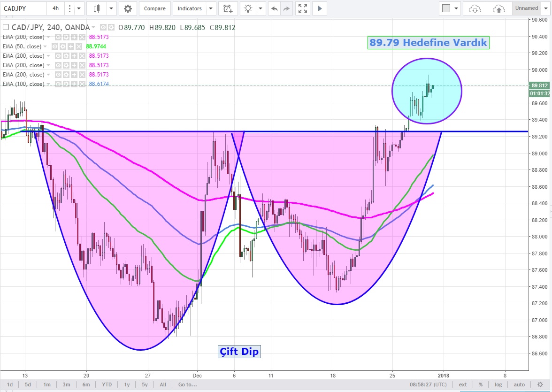Open chart properties gear in top toolbar
Image resolution: width=552 pixels, height=392 pixels.
pyautogui.click(x=128, y=8)
